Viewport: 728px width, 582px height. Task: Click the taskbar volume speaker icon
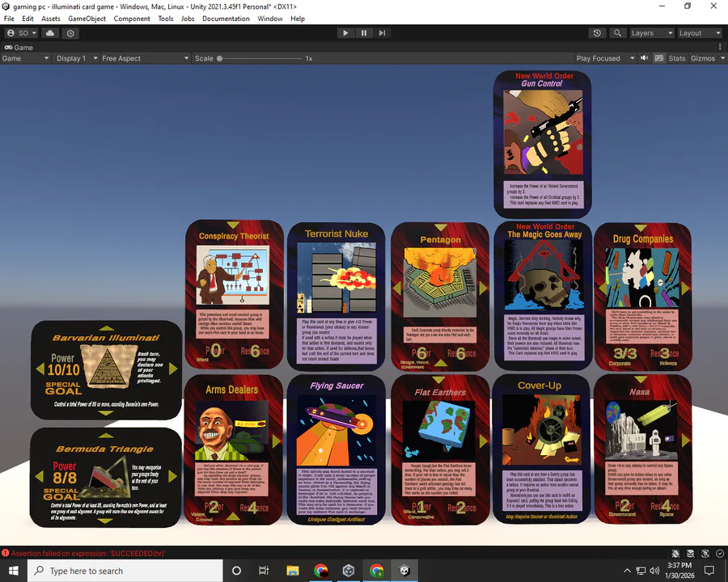point(654,571)
